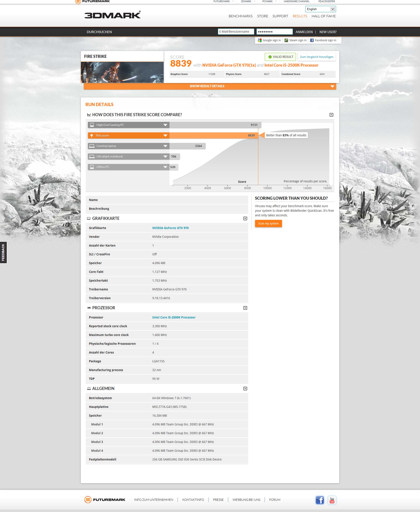This screenshot has height=512, width=420.
Task: Click the green info icon on Valid Result
Action: [270, 57]
